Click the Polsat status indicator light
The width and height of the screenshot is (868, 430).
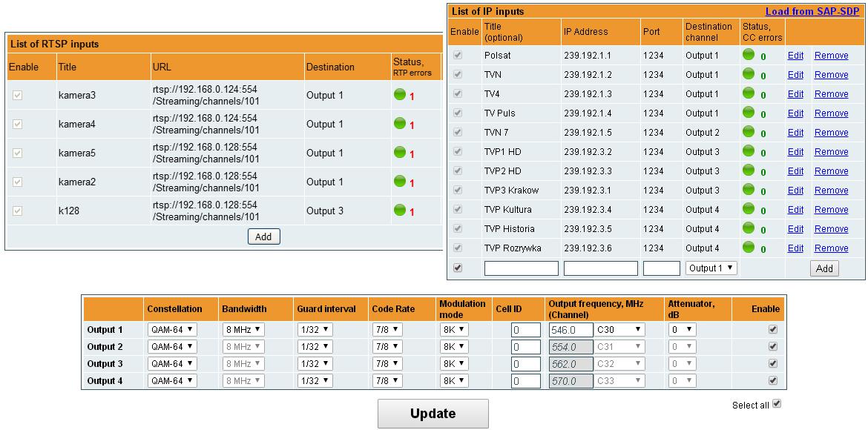click(749, 55)
